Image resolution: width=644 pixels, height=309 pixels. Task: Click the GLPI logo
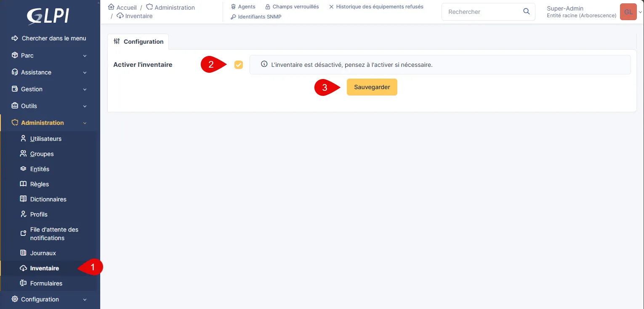coord(48,16)
